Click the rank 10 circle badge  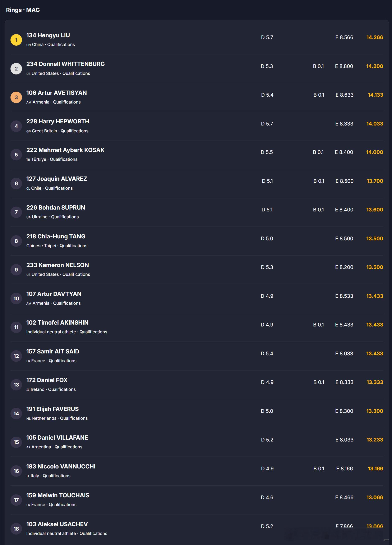click(16, 298)
